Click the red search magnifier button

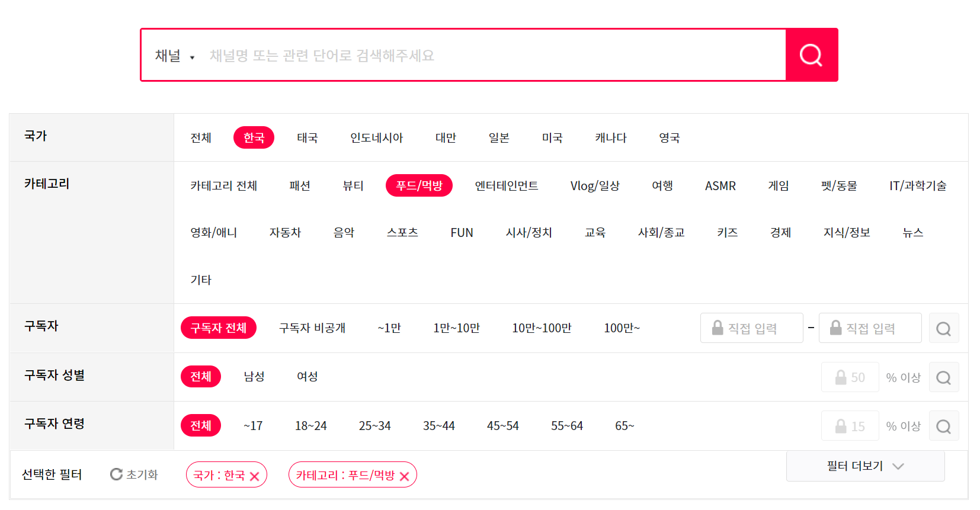811,54
